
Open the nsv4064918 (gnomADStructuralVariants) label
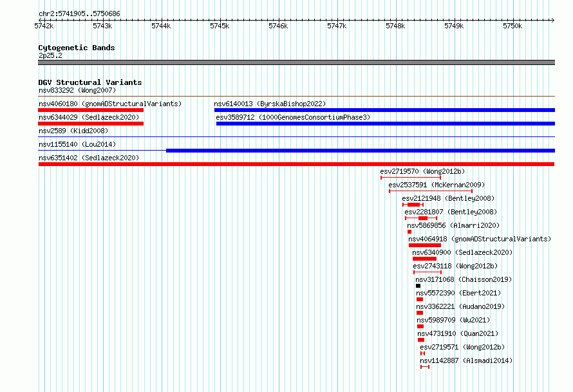[480, 239]
